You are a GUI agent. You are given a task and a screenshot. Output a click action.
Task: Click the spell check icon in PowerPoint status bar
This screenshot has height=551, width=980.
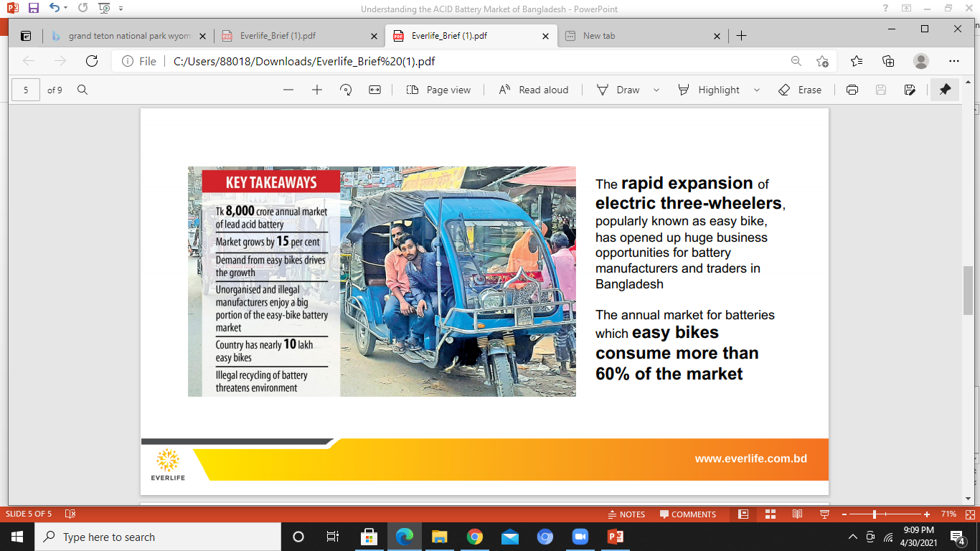(x=70, y=514)
